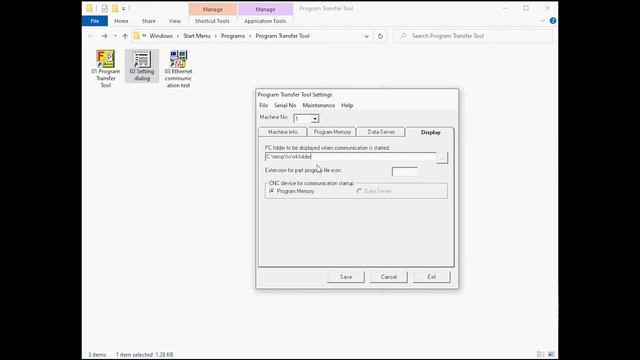This screenshot has width=640, height=360.
Task: Go back using the Explorer back arrow
Action: [91, 36]
